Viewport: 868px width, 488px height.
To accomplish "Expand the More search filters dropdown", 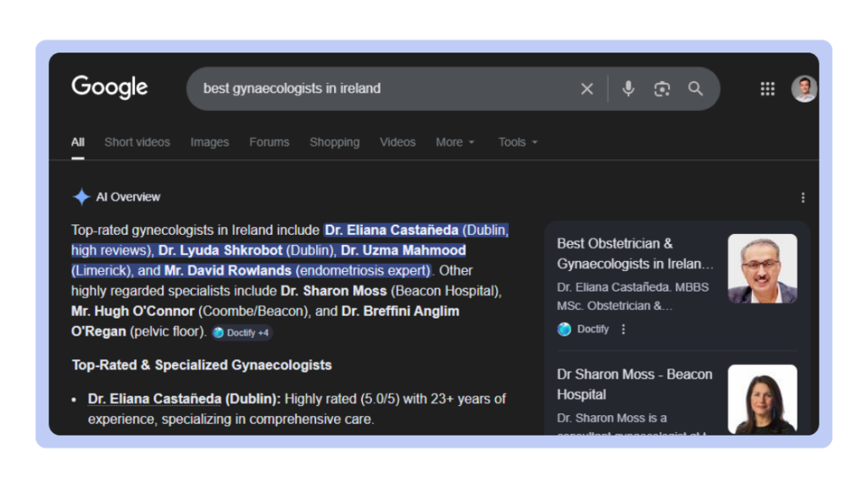I will point(455,142).
